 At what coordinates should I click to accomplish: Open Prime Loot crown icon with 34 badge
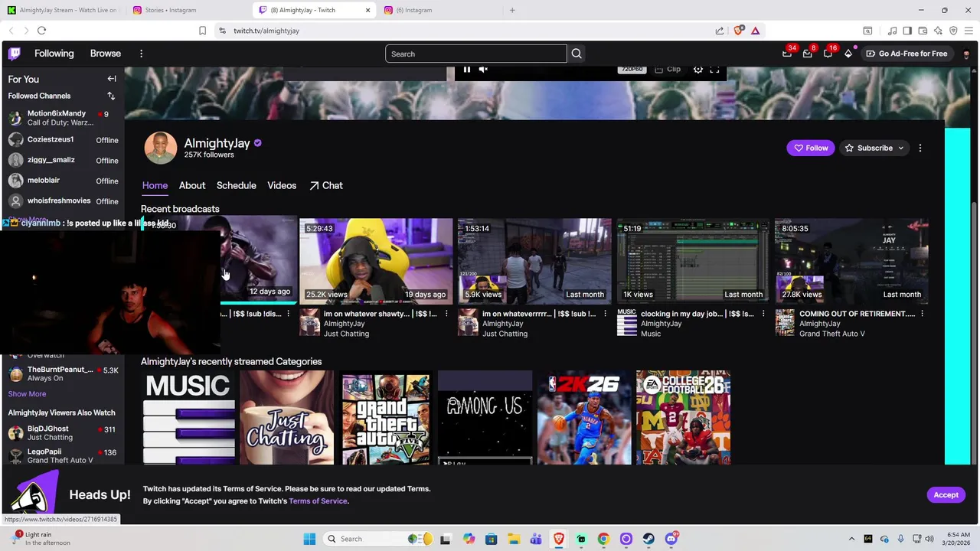coord(787,54)
